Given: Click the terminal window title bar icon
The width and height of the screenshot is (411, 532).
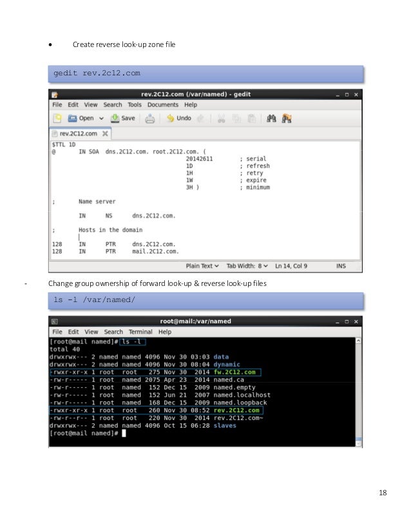Looking at the screenshot, I should (x=55, y=321).
